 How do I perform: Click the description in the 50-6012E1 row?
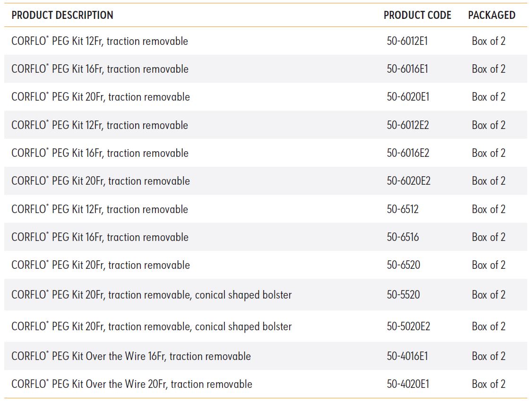pyautogui.click(x=100, y=41)
